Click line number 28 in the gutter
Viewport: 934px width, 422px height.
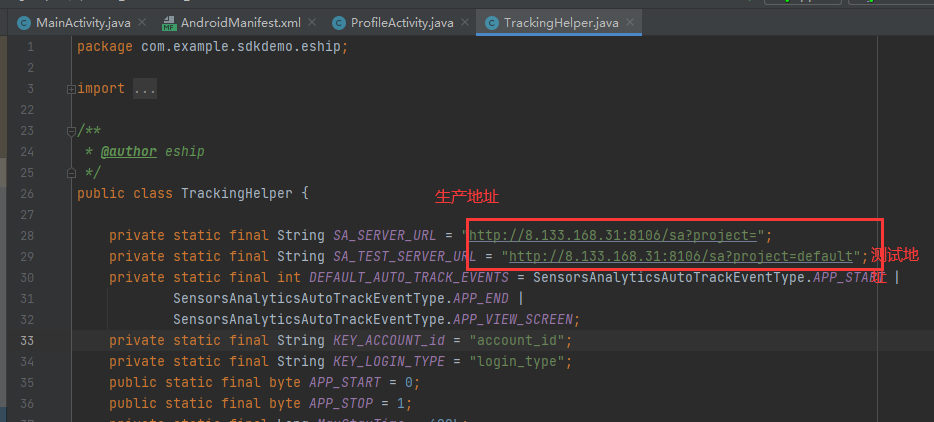tap(27, 235)
